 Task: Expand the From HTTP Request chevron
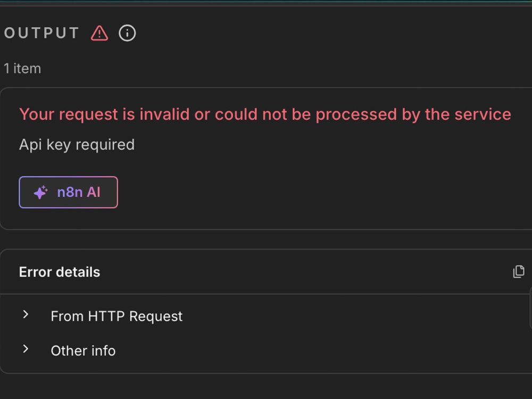26,314
